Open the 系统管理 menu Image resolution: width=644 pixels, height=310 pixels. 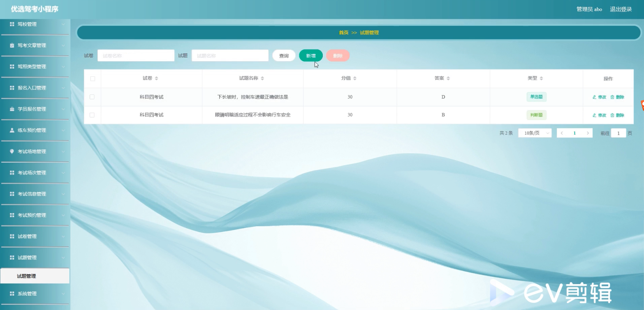point(35,294)
